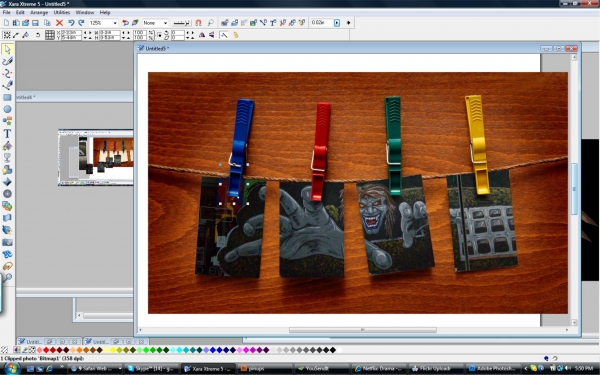Open the 0.02in line width dropdown
The width and height of the screenshot is (600, 375).
click(x=337, y=23)
